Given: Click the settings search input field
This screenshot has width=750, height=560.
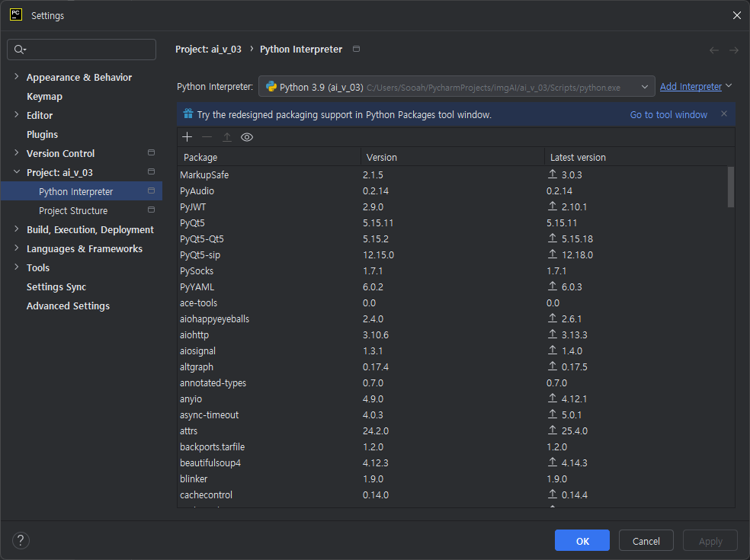Looking at the screenshot, I should (82, 50).
